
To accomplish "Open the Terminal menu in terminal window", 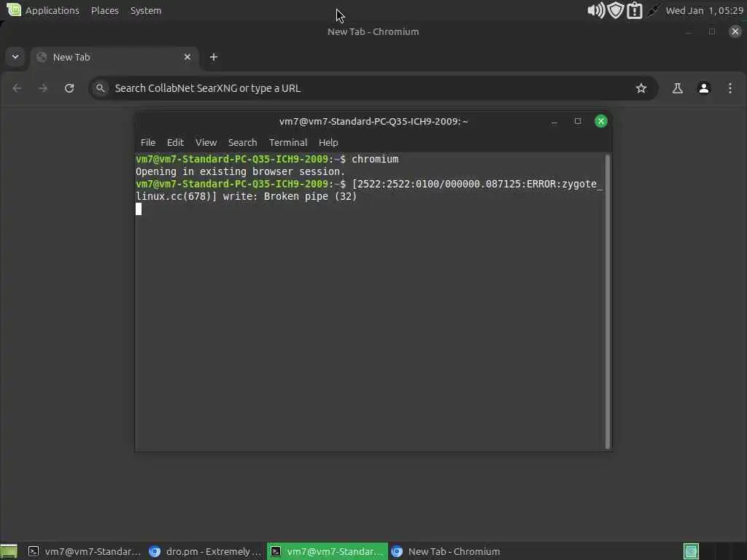I will (288, 142).
